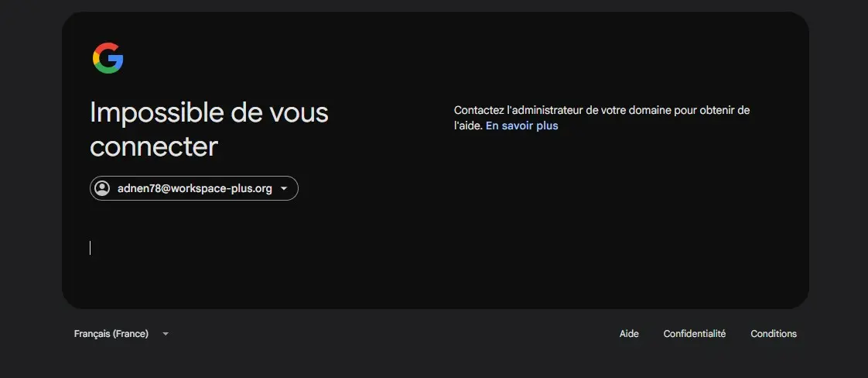Click the account avatar icon
Image resolution: width=868 pixels, height=378 pixels.
click(x=102, y=188)
